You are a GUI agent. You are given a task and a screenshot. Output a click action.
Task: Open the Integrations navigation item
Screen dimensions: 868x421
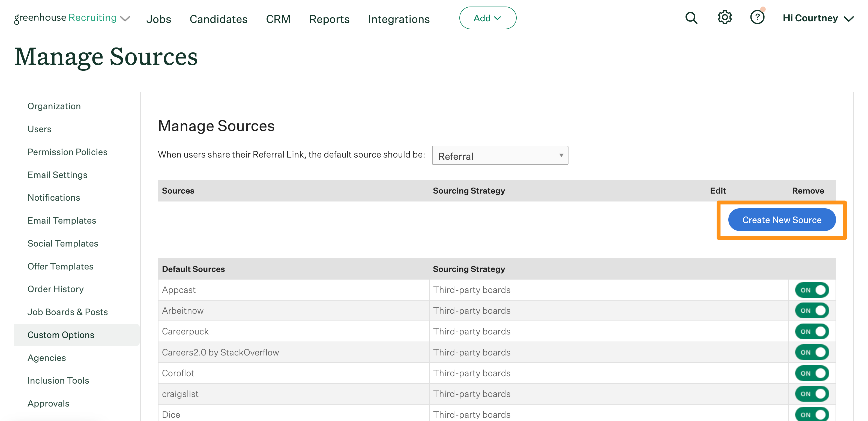coord(399,19)
